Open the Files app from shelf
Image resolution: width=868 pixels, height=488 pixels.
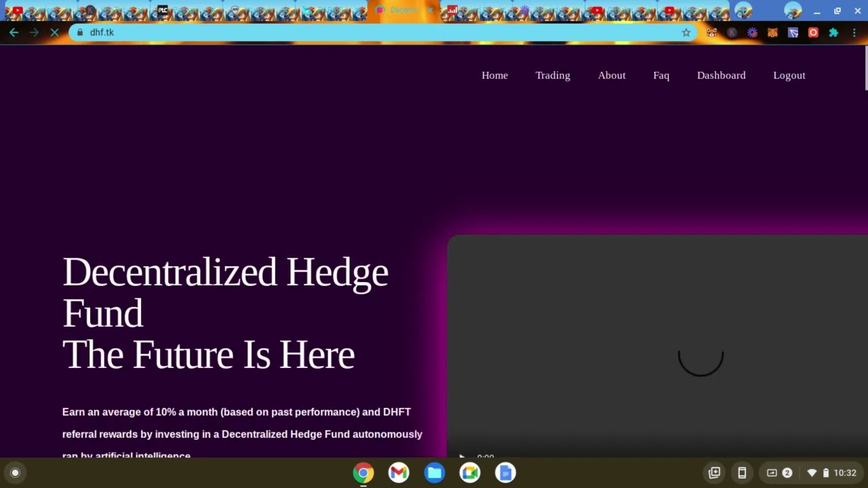435,472
